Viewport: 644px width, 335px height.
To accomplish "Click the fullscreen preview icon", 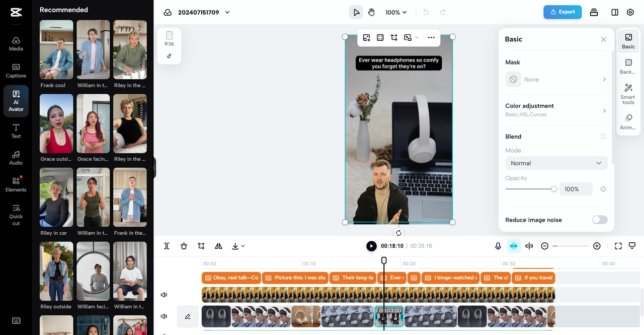I will pyautogui.click(x=618, y=246).
